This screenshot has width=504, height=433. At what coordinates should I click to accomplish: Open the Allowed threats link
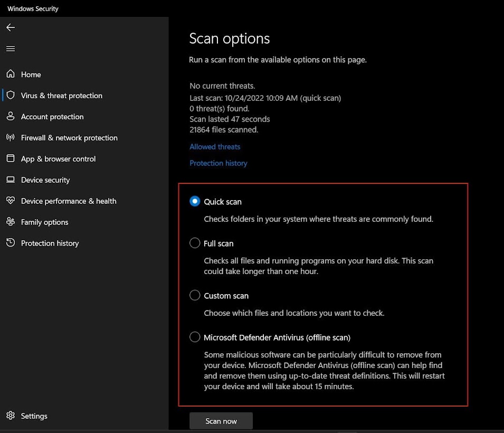[x=215, y=147]
